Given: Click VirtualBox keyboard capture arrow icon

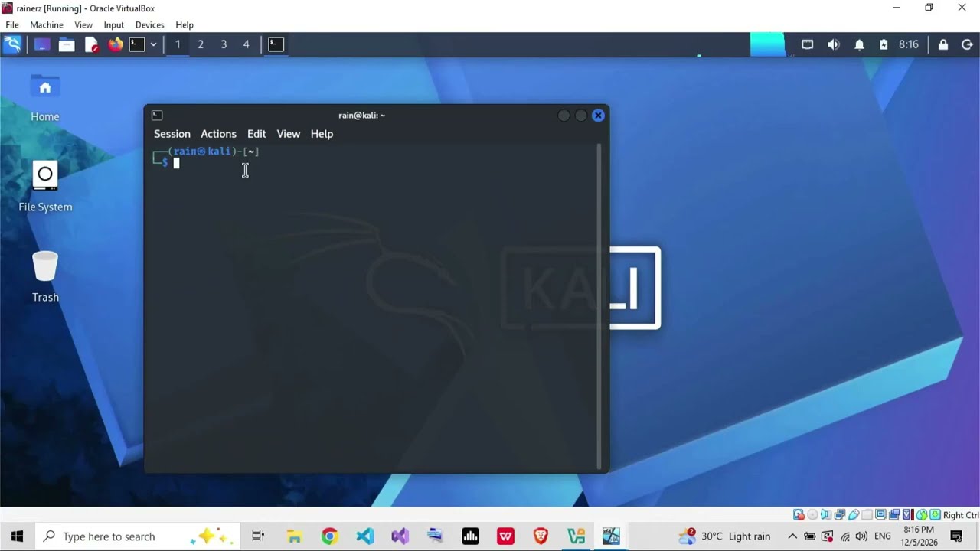Looking at the screenshot, I should tap(935, 515).
